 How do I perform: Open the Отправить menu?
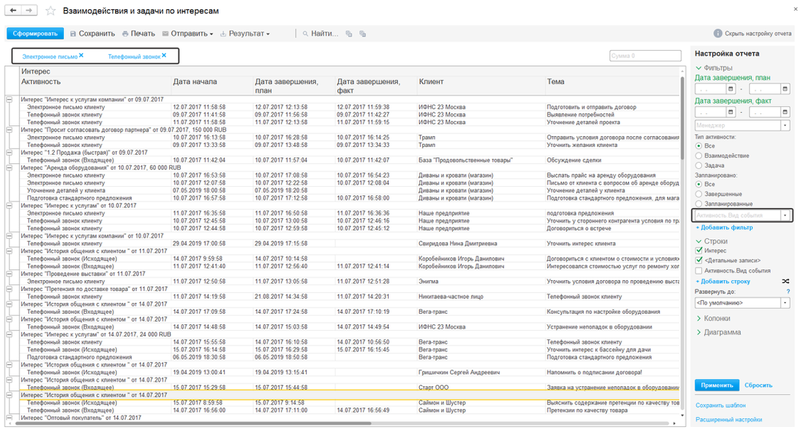(x=189, y=33)
